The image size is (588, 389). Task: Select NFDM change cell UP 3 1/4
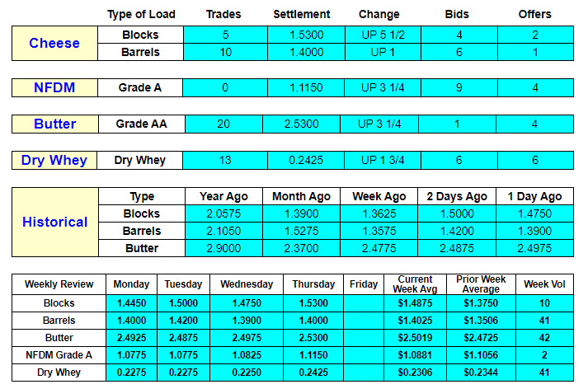click(x=383, y=87)
